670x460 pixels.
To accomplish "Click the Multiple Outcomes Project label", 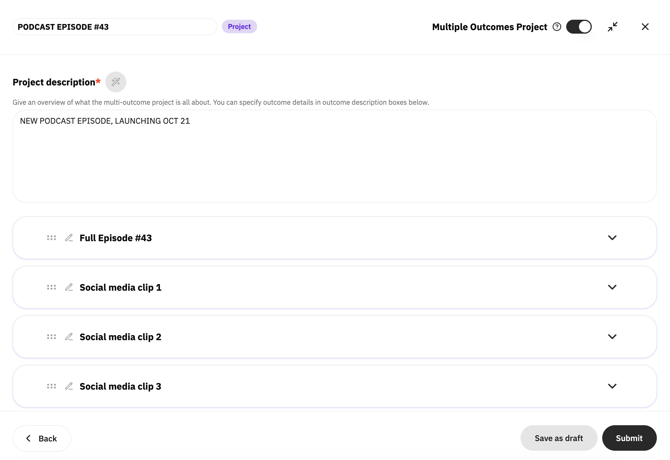I will pos(490,27).
